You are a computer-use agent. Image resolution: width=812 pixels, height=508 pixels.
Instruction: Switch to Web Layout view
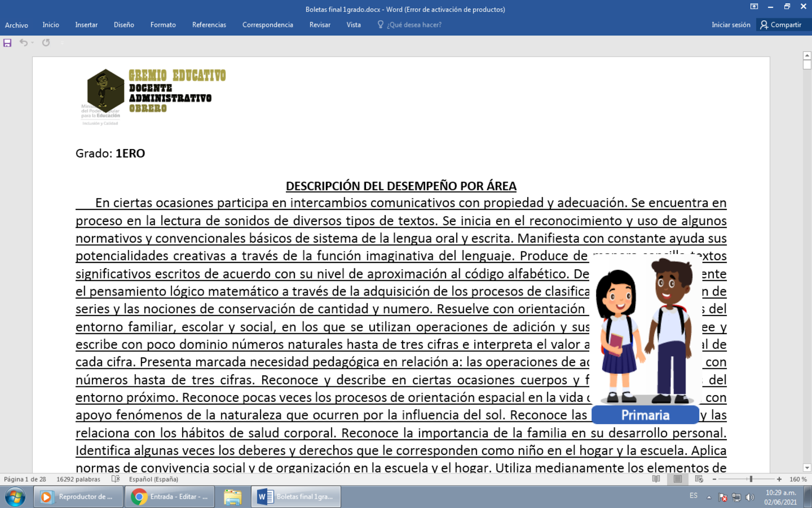coord(699,479)
